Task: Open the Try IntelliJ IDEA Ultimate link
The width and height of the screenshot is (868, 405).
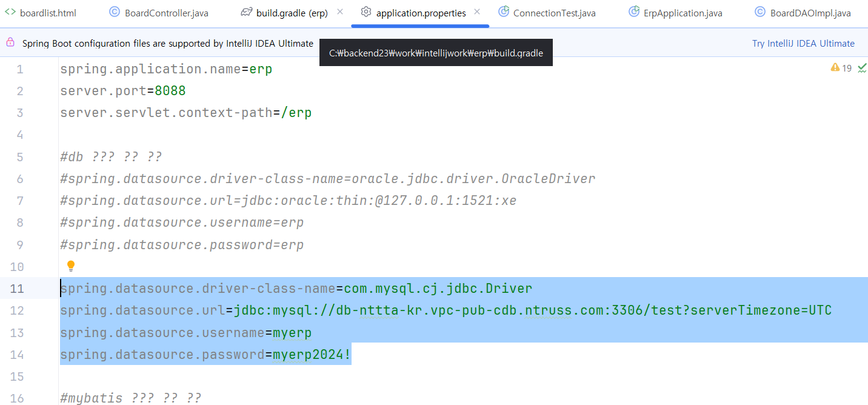Action: tap(803, 43)
